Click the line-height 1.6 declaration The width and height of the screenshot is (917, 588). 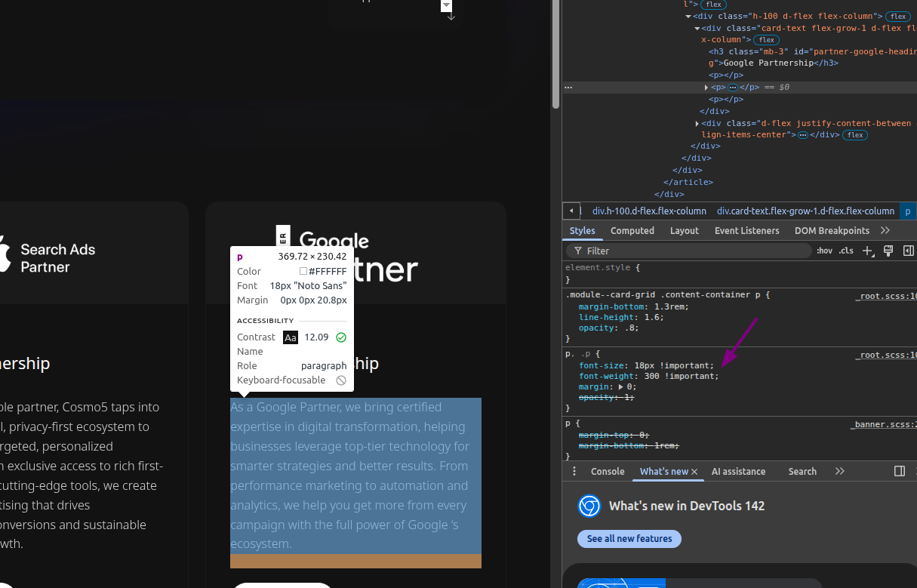(621, 318)
